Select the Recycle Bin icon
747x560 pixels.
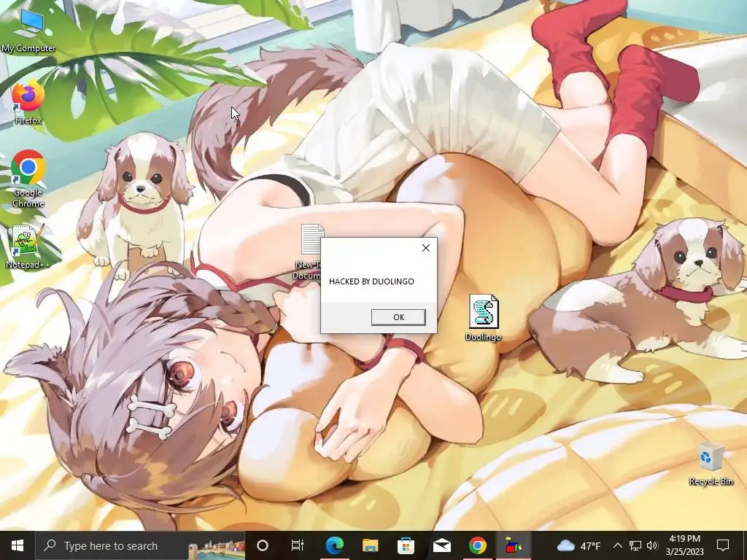[711, 464]
